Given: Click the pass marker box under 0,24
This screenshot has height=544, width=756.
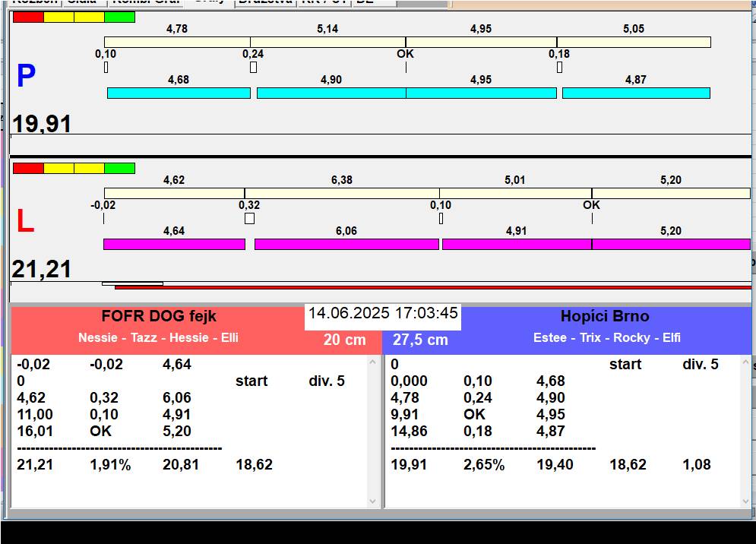Looking at the screenshot, I should tap(253, 68).
